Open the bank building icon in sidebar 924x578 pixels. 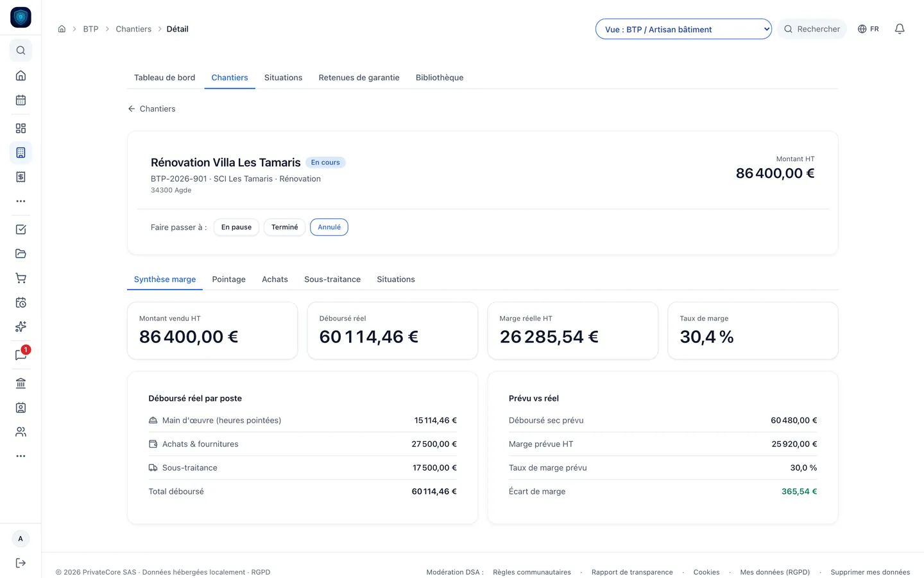point(21,383)
